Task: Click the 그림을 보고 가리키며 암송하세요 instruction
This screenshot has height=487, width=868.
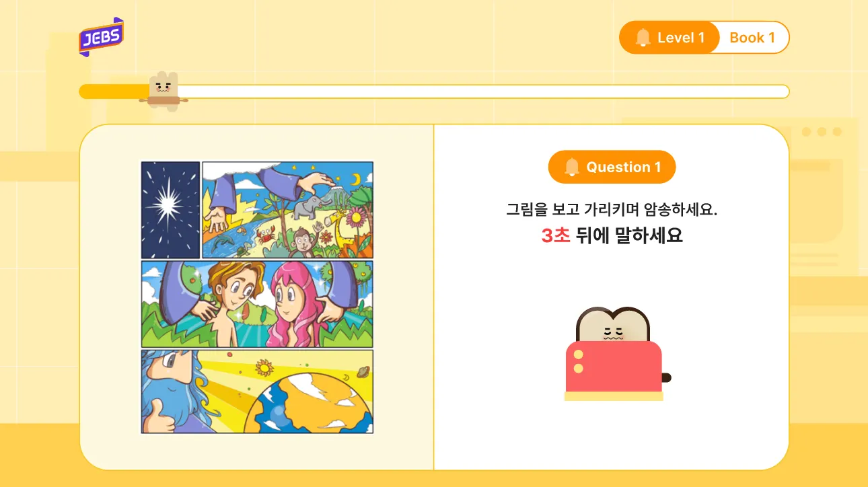Action: [x=612, y=209]
